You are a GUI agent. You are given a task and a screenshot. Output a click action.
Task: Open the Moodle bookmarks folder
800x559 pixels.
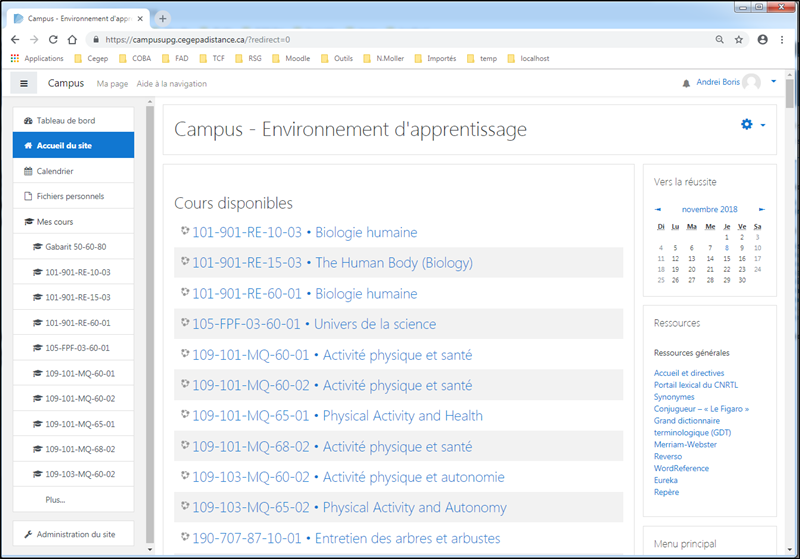[x=290, y=58]
